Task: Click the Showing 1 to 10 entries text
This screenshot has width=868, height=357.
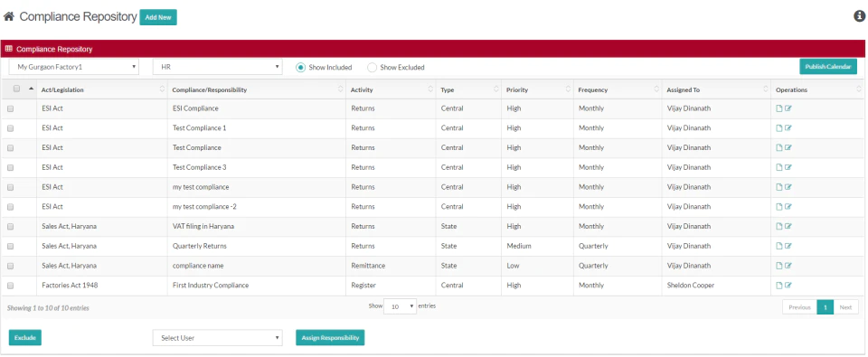Action: coord(48,307)
